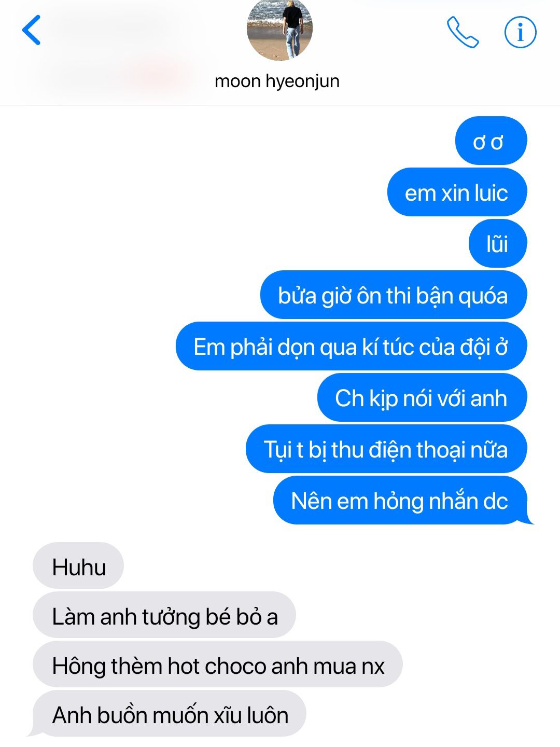Select the 'em xin luic' message
560x747 pixels.
457,192
